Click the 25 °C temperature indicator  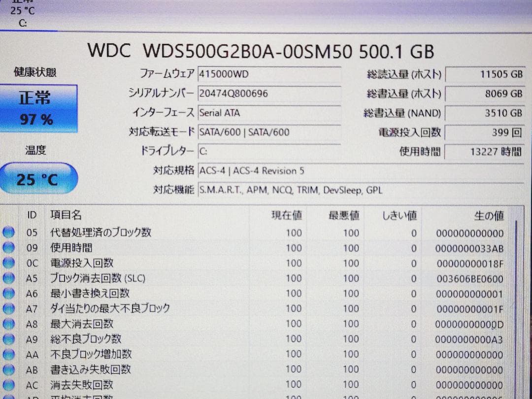(39, 179)
